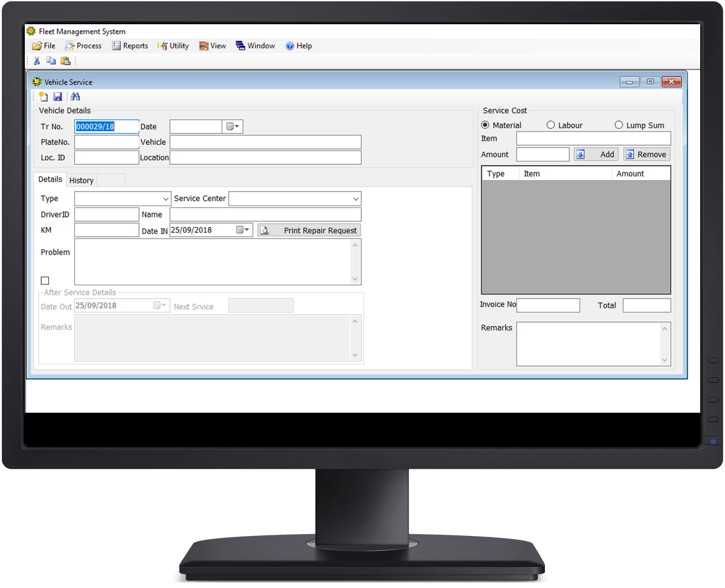Screen dimensions: 725x588
Task: Click the binoculars Find icon
Action: pyautogui.click(x=76, y=97)
